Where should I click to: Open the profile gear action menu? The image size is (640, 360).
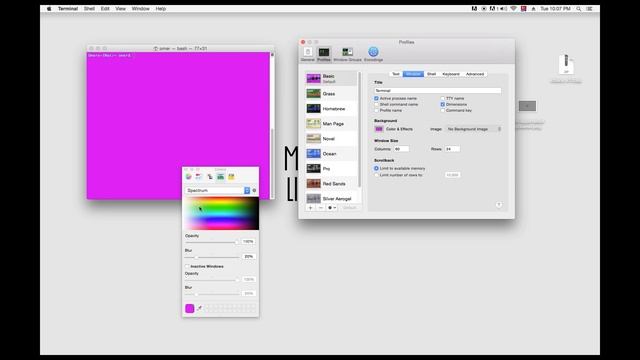click(331, 208)
